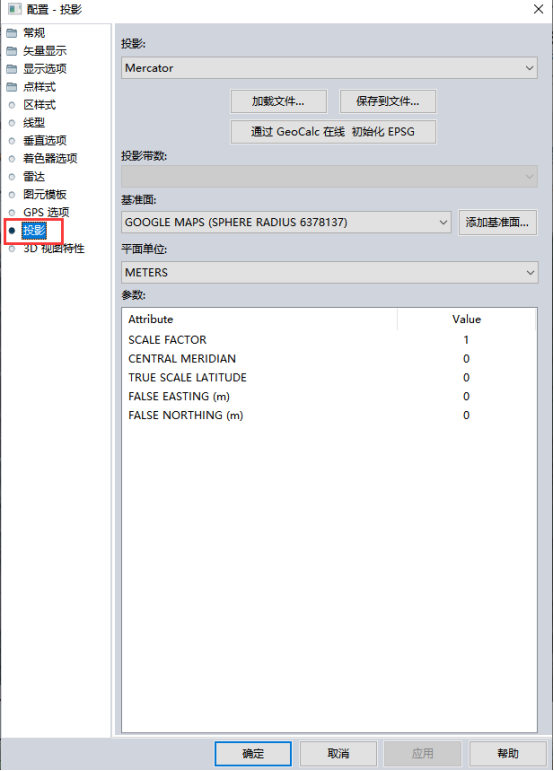
Task: Click 通过 GeoCalc 在线 初始化 EPSG button
Action: click(333, 132)
